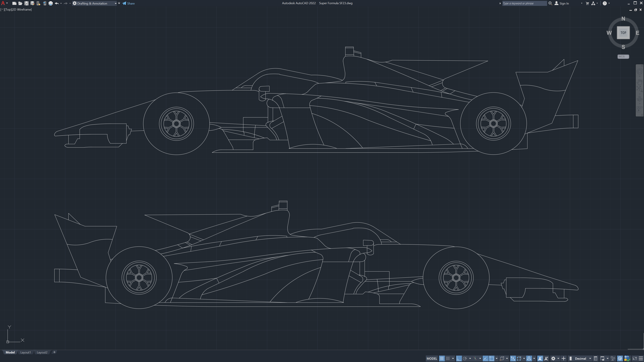644x362 pixels.
Task: Open the Autodesk App Store cart
Action: 587,3
